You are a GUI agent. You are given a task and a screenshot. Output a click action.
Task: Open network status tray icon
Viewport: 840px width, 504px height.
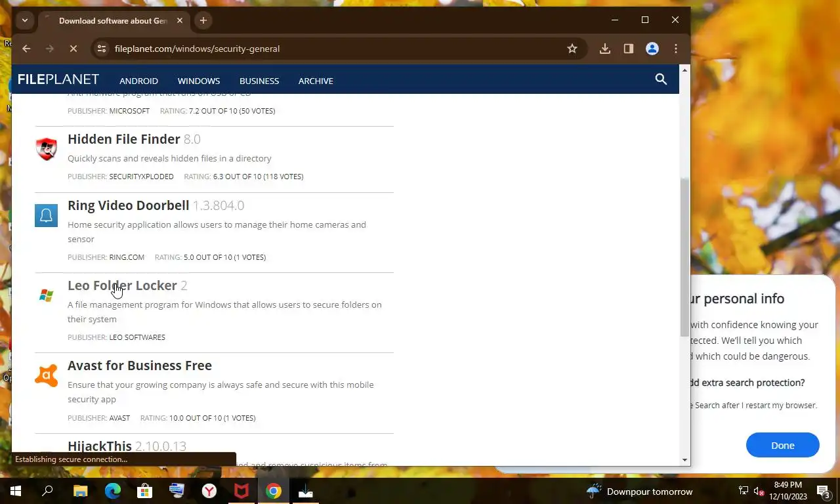point(744,491)
